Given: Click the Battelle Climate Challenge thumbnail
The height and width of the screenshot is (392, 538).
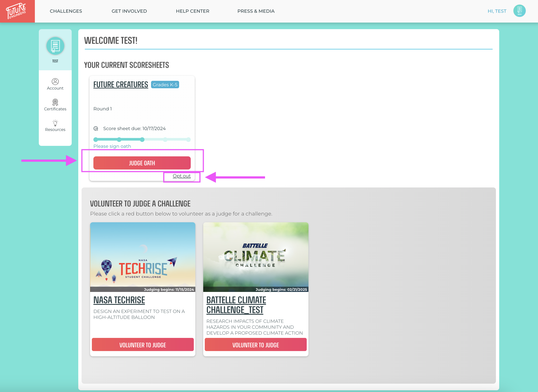Looking at the screenshot, I should [x=256, y=257].
